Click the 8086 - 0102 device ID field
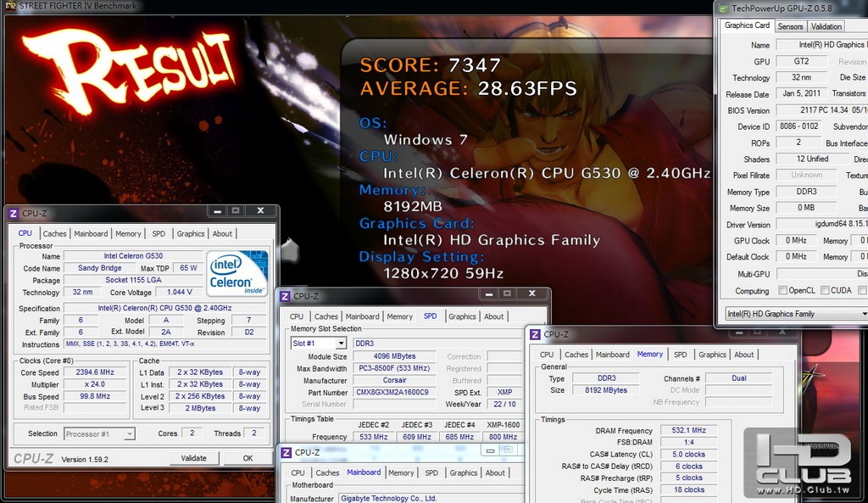This screenshot has width=868, height=503. tap(798, 126)
